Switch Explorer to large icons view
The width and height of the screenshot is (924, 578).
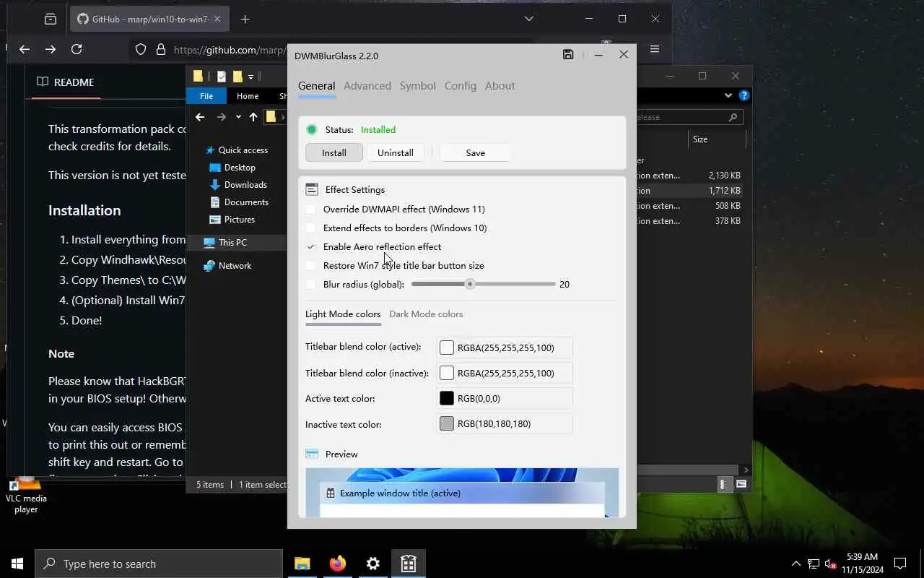[x=741, y=485]
